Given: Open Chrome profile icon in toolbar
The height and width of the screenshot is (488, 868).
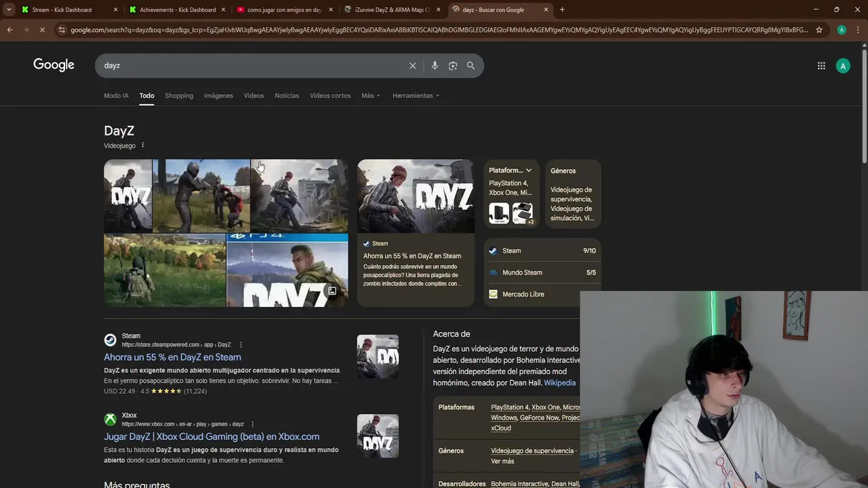Looking at the screenshot, I should pyautogui.click(x=842, y=30).
